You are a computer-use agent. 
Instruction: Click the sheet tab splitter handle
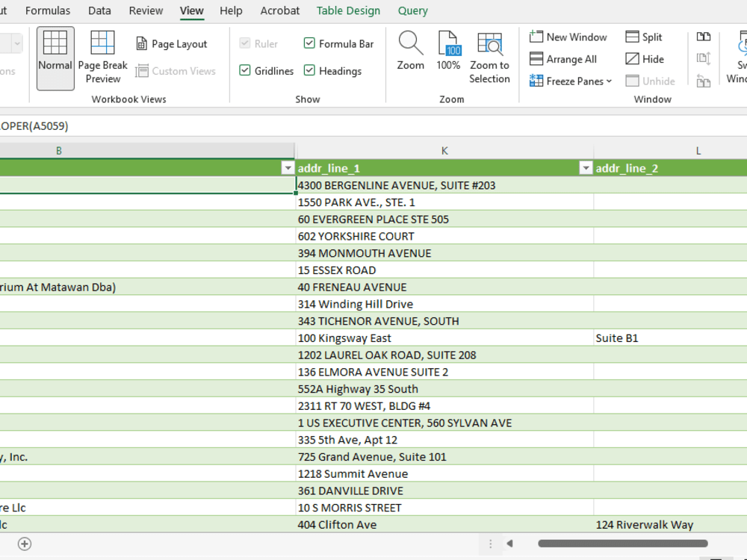[490, 544]
